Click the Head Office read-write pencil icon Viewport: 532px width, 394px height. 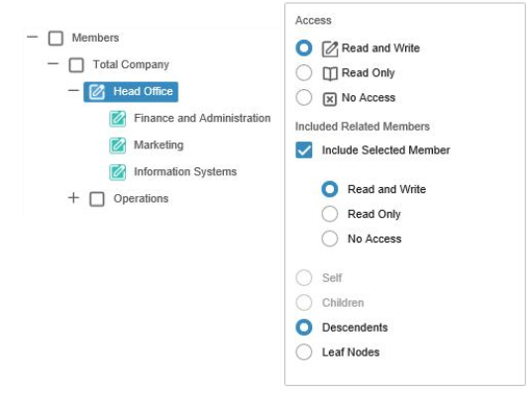coord(97,92)
